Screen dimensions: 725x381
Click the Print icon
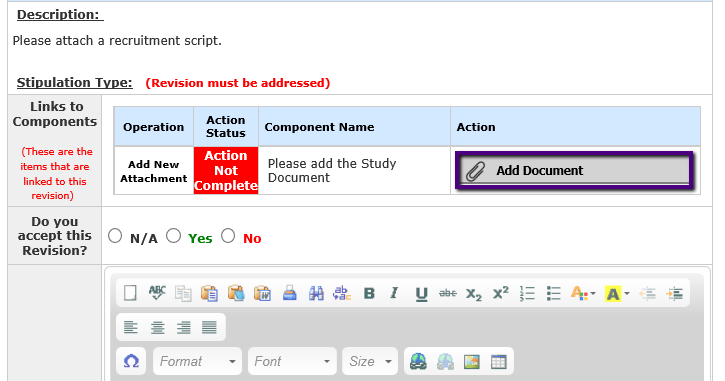(x=289, y=293)
